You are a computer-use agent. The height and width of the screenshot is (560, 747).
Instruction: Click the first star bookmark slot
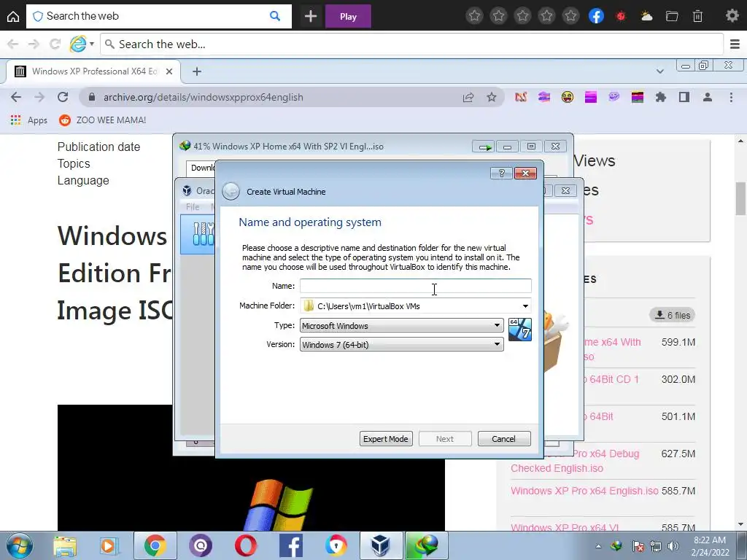point(474,16)
